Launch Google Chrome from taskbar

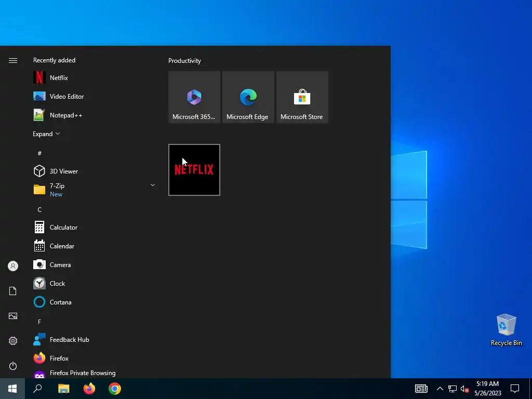[x=115, y=389]
